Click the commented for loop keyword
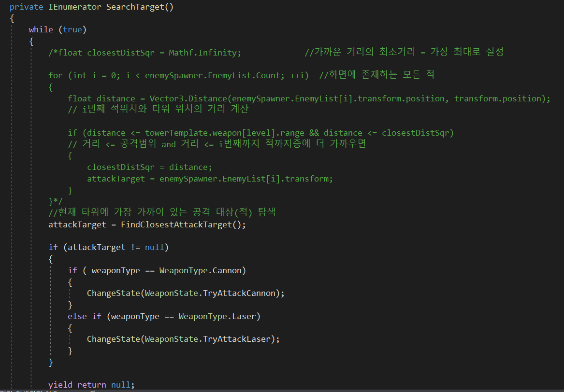This screenshot has height=392, width=564. pos(56,75)
